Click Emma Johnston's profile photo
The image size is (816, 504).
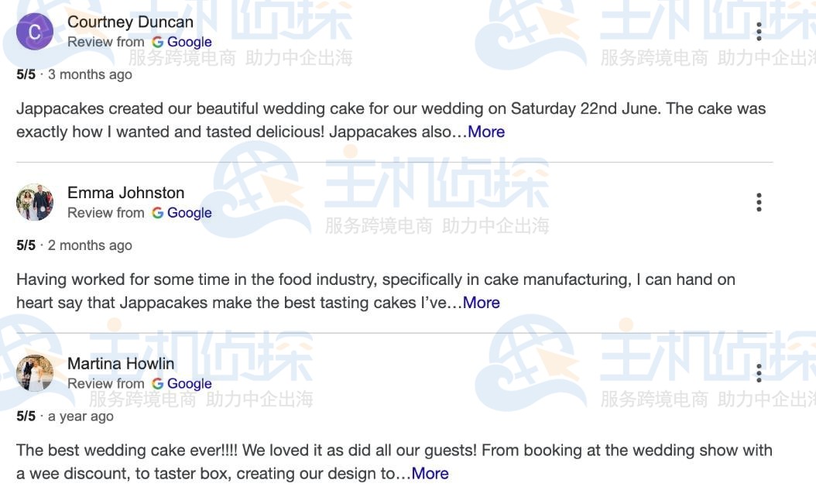tap(35, 202)
